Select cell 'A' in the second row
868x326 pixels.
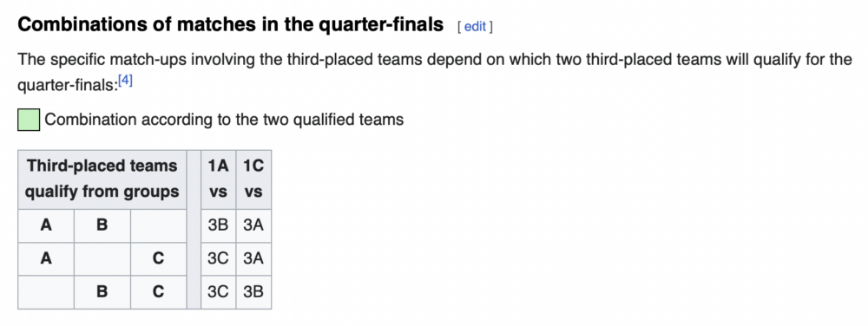click(46, 258)
